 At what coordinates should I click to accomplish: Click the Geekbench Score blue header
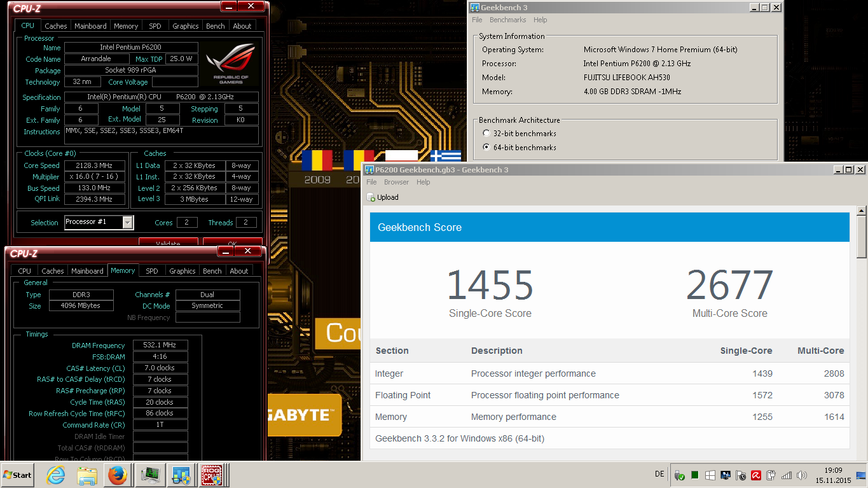[x=610, y=227]
